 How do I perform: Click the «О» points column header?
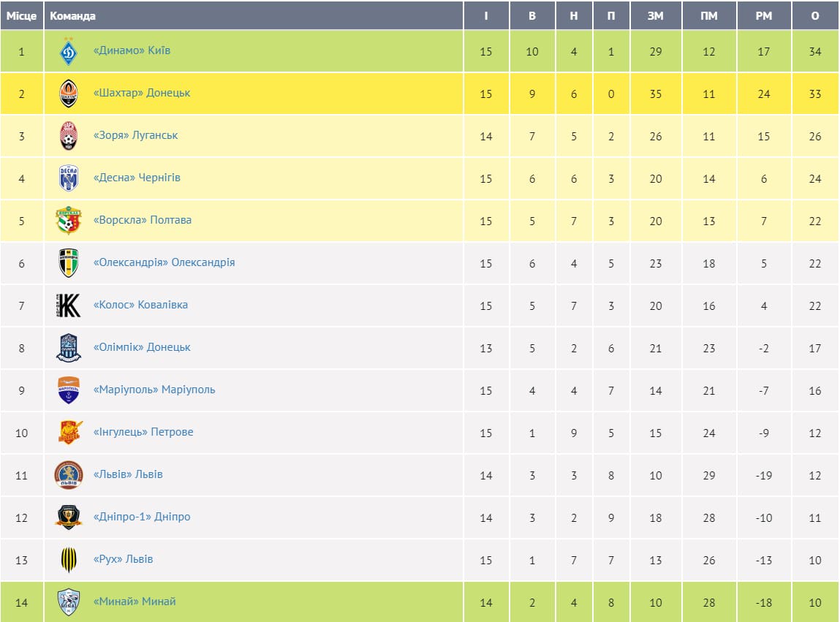[815, 15]
